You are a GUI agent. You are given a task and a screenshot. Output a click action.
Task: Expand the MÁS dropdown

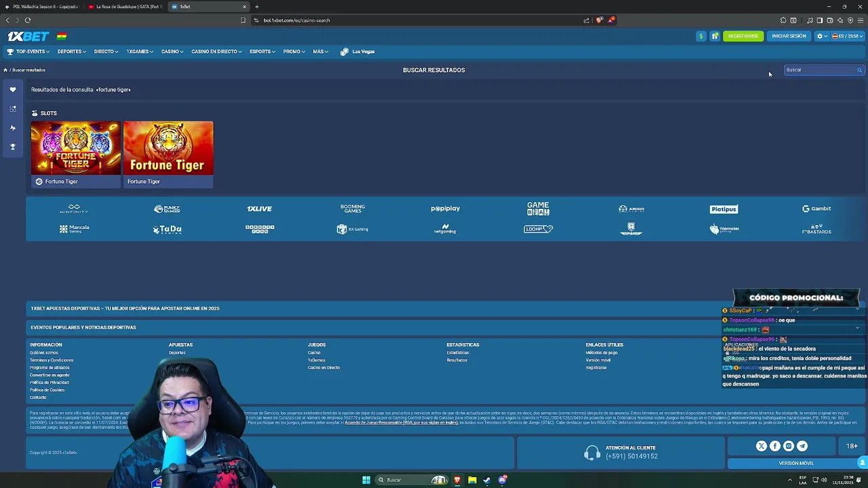click(320, 52)
